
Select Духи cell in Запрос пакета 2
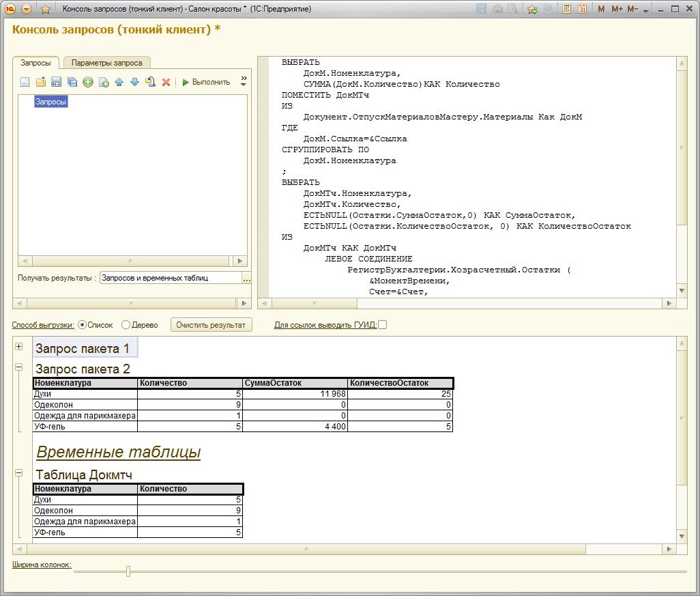click(85, 394)
